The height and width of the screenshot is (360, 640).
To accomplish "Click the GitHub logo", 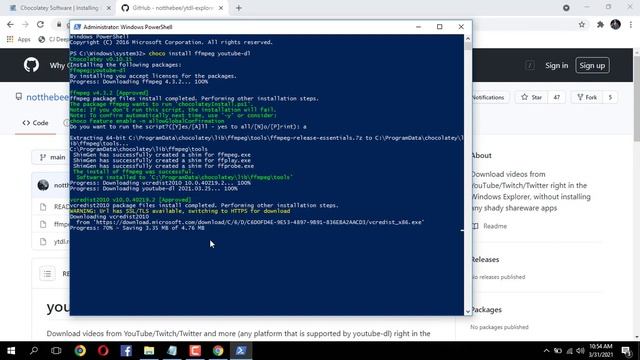I will (31, 65).
